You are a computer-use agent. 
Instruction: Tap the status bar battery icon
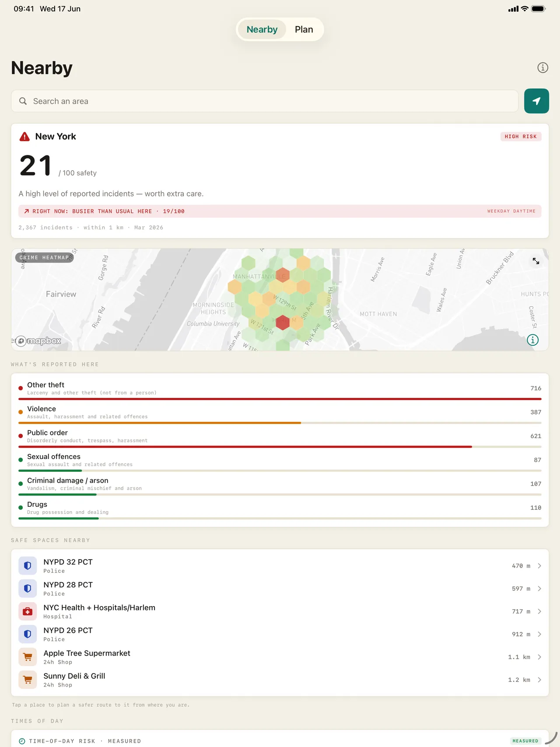539,9
